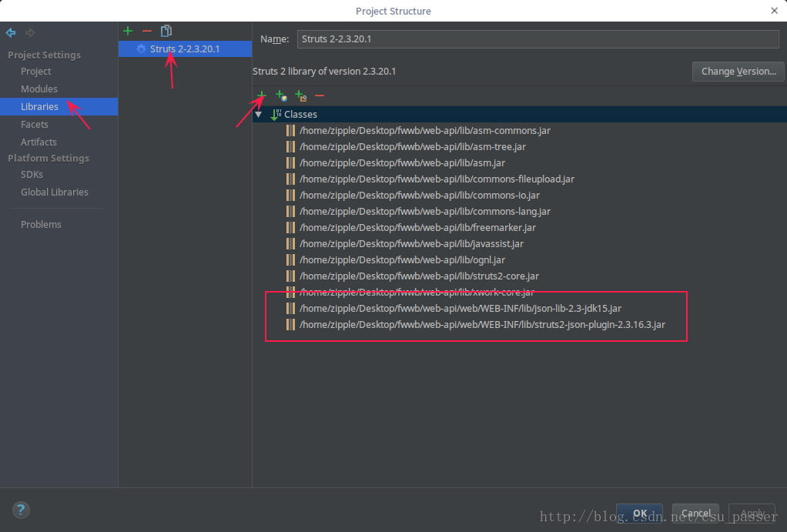This screenshot has height=532, width=787.
Task: Open help with the question mark button
Action: tap(21, 510)
